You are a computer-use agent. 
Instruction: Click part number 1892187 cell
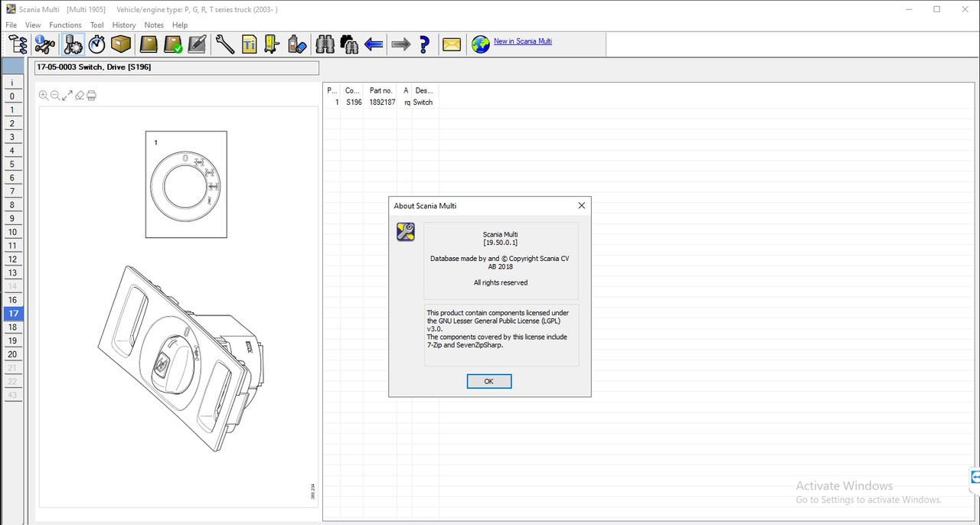(x=382, y=102)
